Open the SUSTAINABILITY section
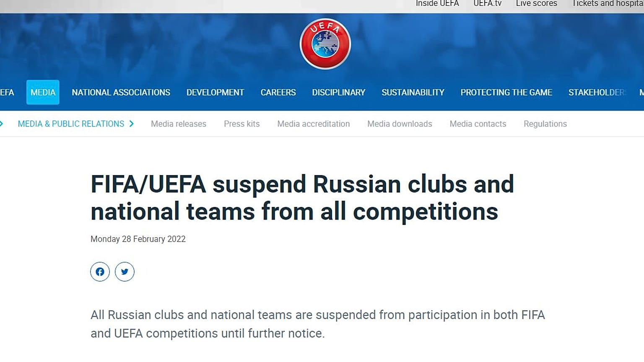The width and height of the screenshot is (644, 362). tap(413, 92)
